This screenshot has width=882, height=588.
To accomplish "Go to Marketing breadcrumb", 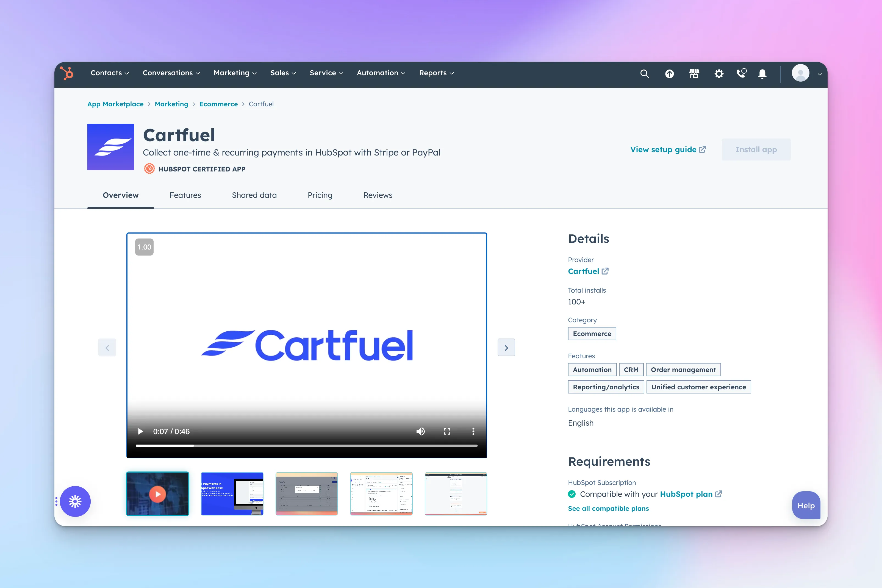I will point(171,104).
